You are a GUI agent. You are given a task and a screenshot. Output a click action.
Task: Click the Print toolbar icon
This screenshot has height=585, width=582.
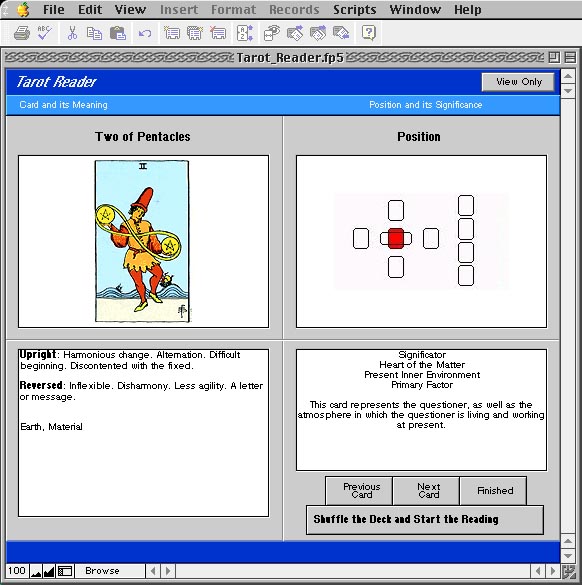tap(22, 33)
